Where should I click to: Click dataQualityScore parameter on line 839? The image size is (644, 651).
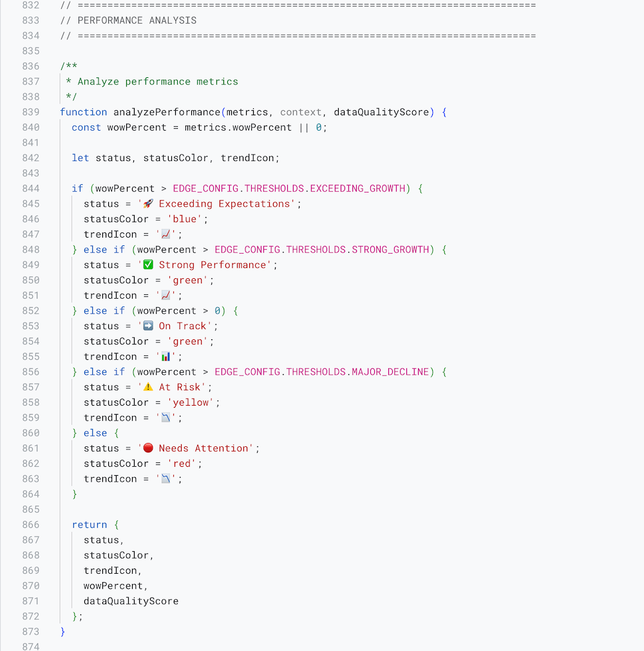(x=381, y=112)
